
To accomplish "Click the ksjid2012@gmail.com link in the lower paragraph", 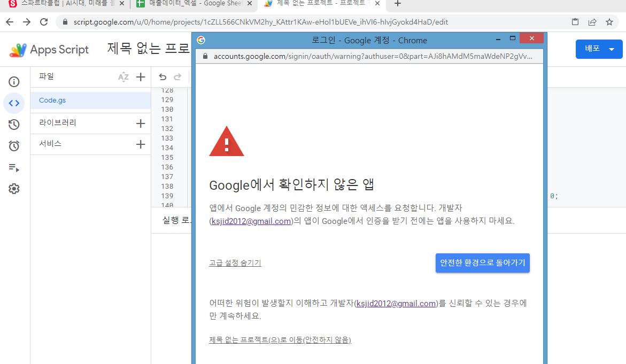I will (x=396, y=304).
